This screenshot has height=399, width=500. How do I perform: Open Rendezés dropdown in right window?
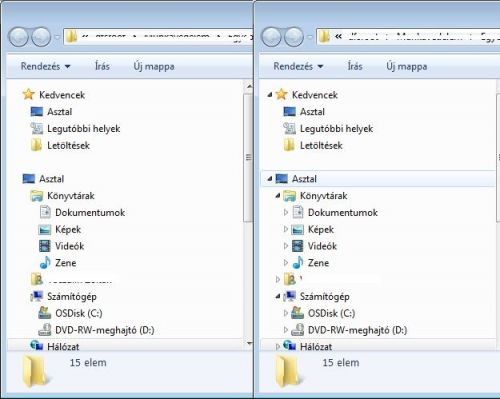(298, 66)
